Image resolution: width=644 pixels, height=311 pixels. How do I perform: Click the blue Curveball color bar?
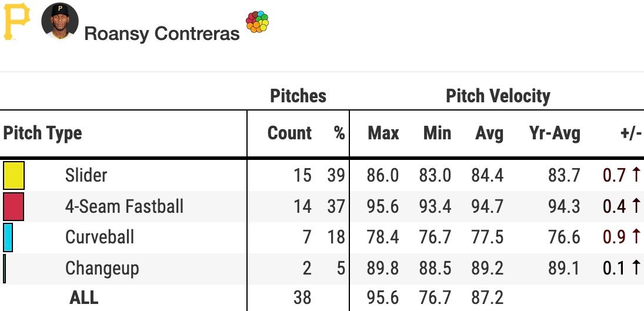tap(8, 237)
